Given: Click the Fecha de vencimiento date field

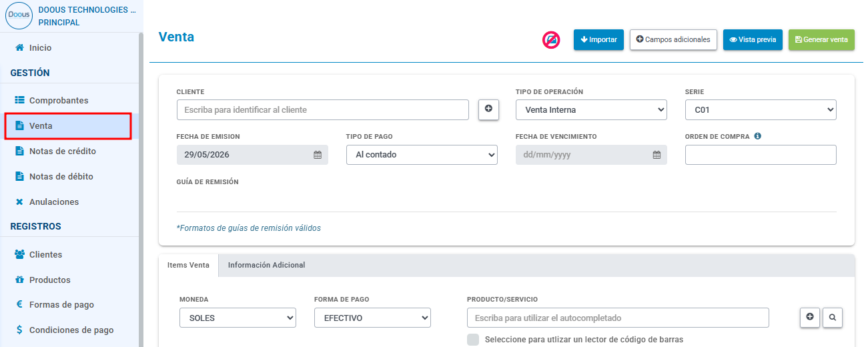Looking at the screenshot, I should pyautogui.click(x=591, y=155).
